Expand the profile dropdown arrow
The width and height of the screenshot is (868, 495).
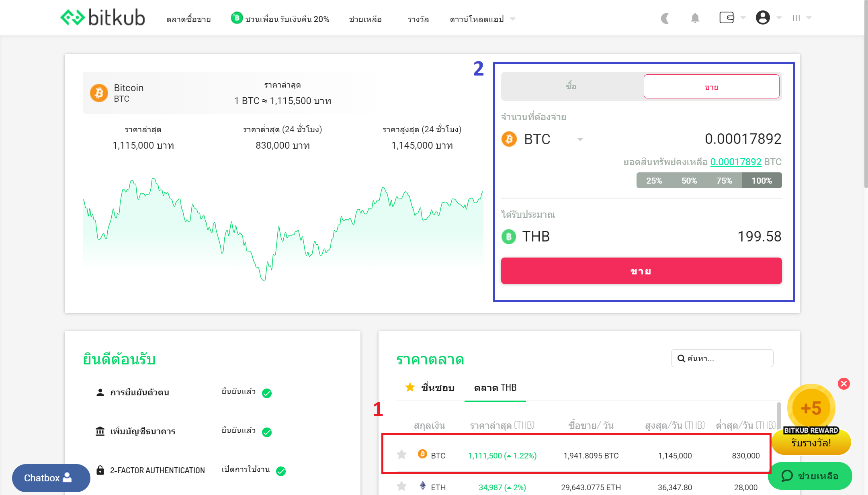pyautogui.click(x=779, y=18)
